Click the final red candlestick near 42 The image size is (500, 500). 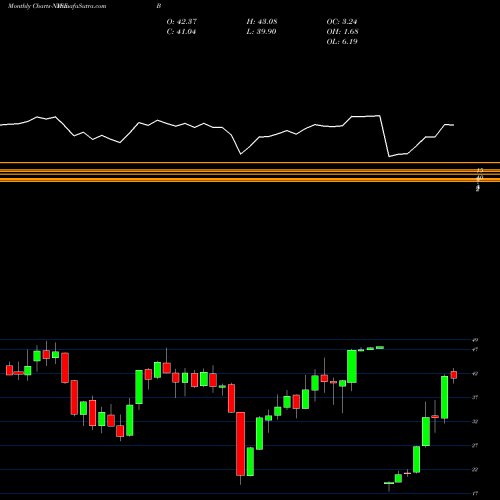click(x=454, y=375)
